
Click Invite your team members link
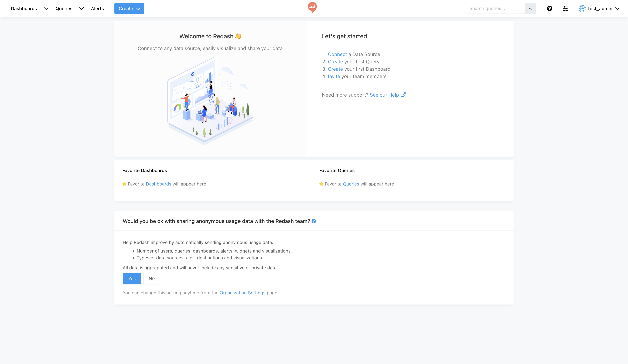(334, 76)
